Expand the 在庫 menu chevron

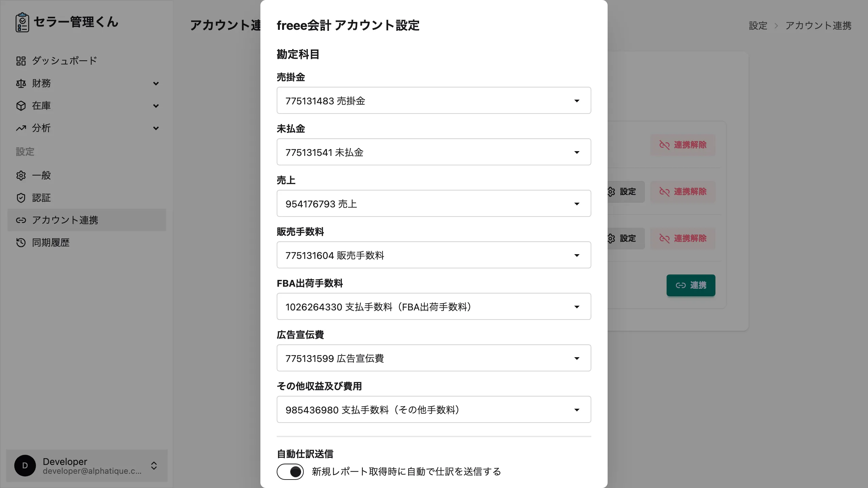pos(156,106)
